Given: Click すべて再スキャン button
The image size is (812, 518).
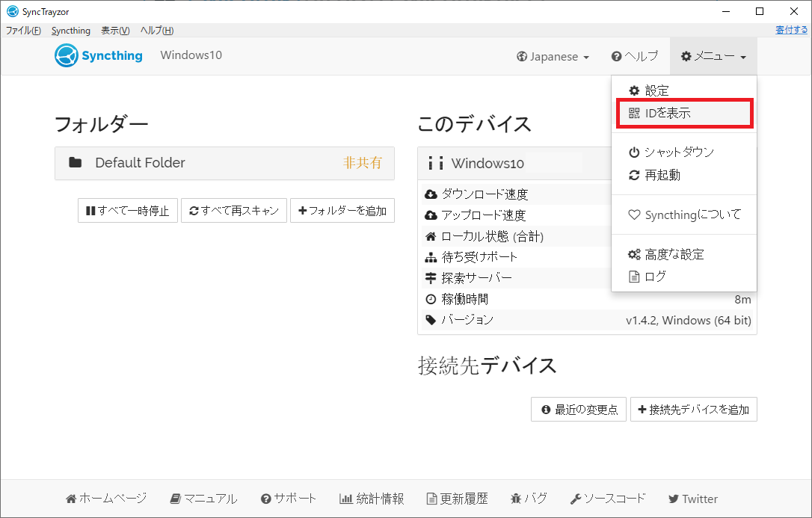Looking at the screenshot, I should point(234,211).
